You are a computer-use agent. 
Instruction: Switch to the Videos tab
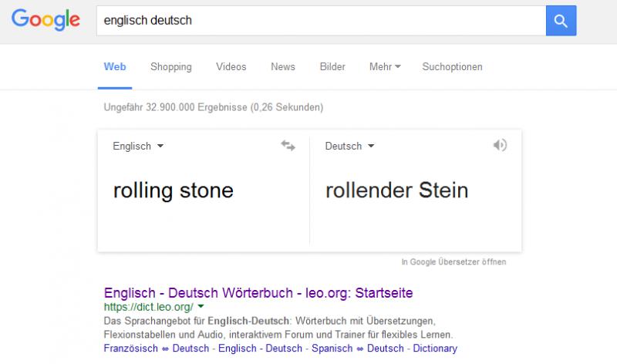pyautogui.click(x=231, y=66)
